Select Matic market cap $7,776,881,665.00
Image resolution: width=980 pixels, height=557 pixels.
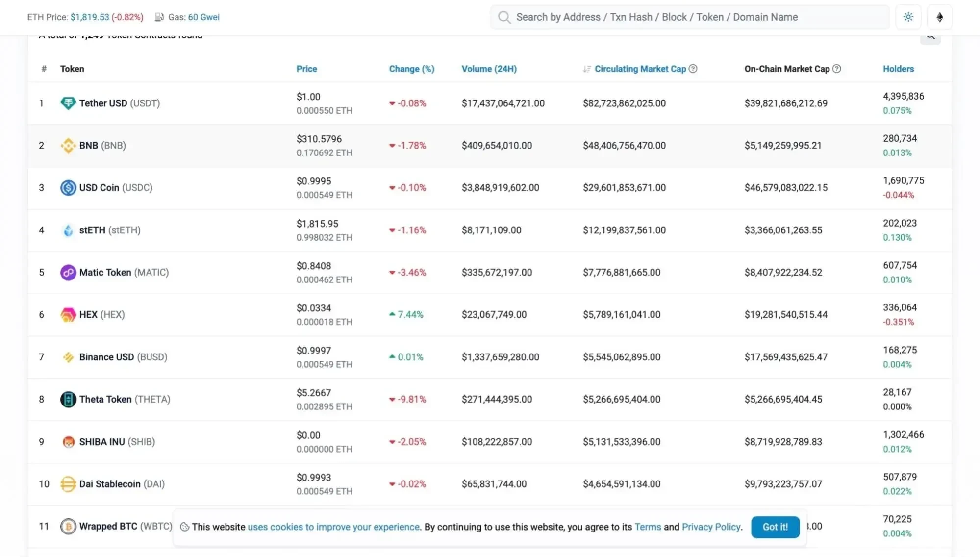[x=622, y=273]
